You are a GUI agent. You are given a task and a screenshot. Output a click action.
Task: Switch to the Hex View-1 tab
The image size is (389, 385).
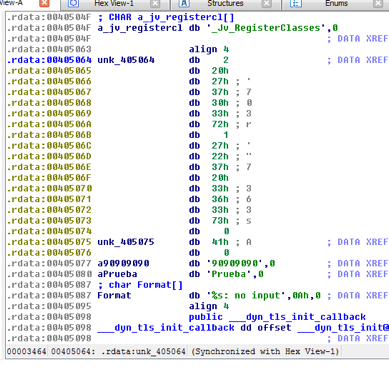pos(114,3)
